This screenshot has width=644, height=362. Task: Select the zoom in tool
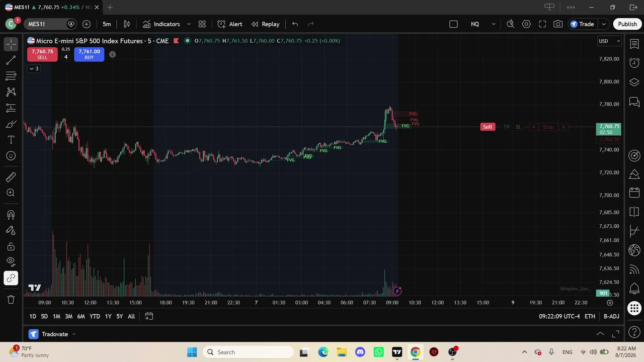click(x=11, y=193)
